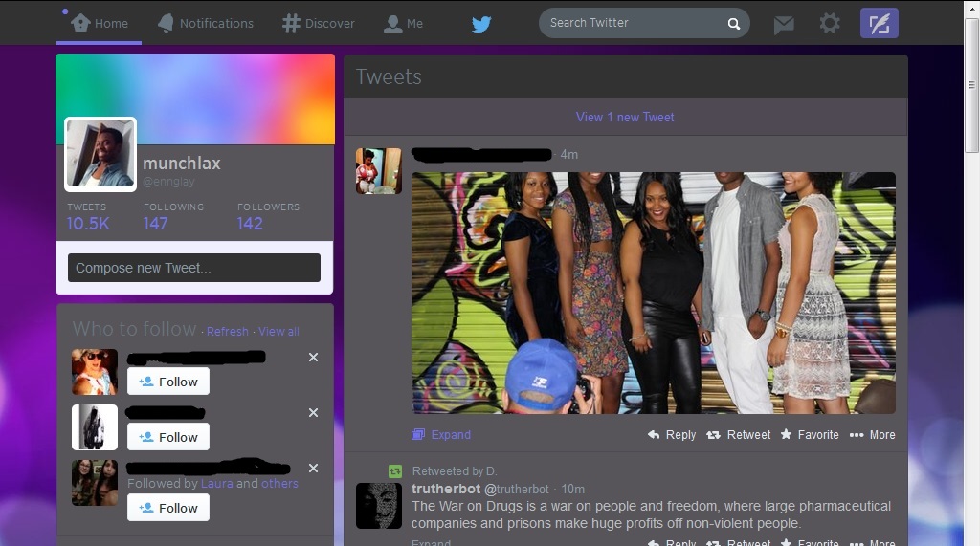This screenshot has height=546, width=980.
Task: Show the 1 new Tweet
Action: 625,117
